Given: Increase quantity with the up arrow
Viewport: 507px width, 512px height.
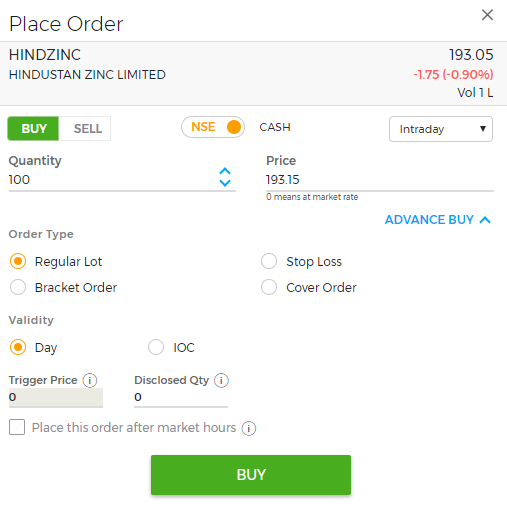Looking at the screenshot, I should (225, 171).
